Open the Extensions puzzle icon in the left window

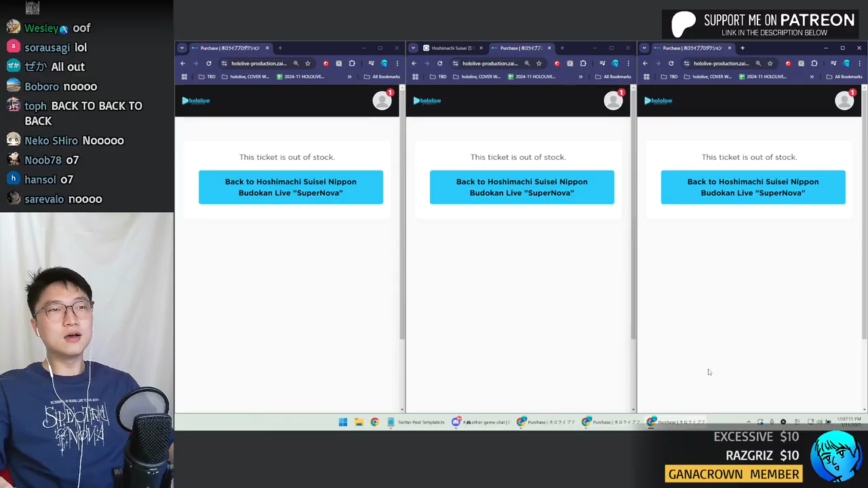352,63
